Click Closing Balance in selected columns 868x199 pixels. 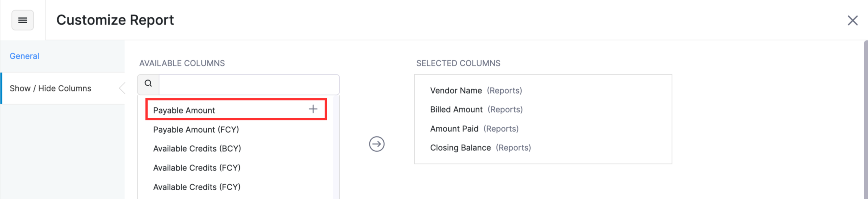[x=460, y=147]
